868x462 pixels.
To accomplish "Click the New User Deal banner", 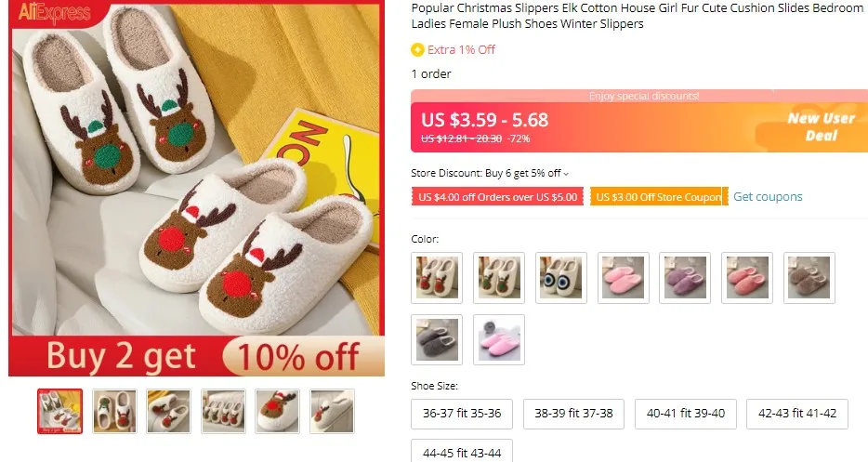I will click(x=821, y=126).
